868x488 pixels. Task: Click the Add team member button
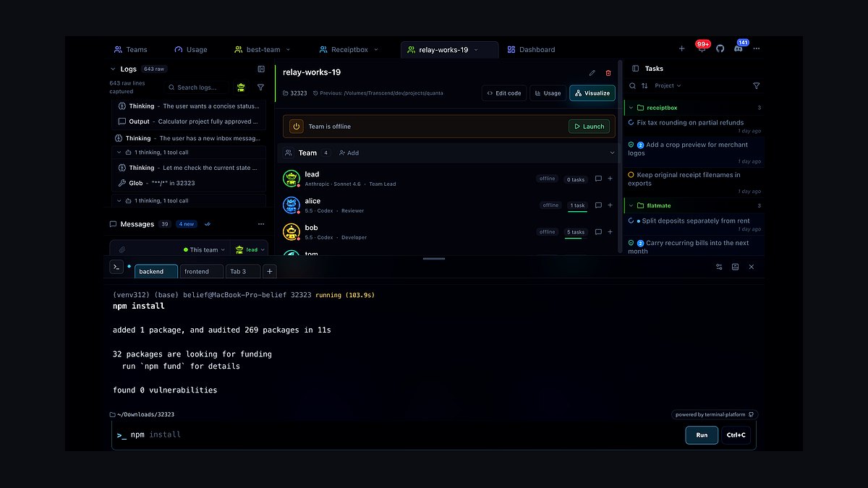349,153
